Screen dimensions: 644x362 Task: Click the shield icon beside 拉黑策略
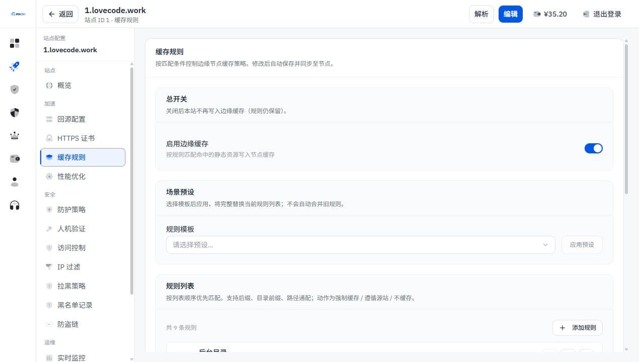pyautogui.click(x=49, y=286)
